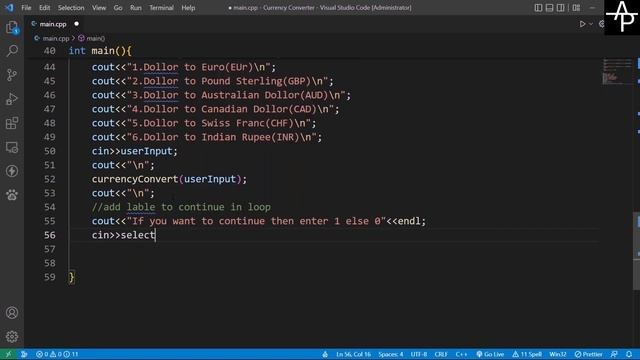Click line number 59 in the gutter

[49, 277]
